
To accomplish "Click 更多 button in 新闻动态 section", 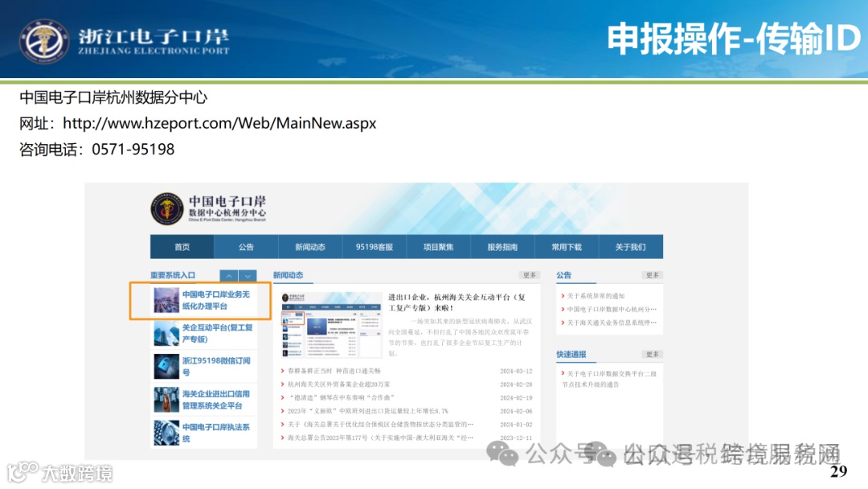I will coord(529,275).
